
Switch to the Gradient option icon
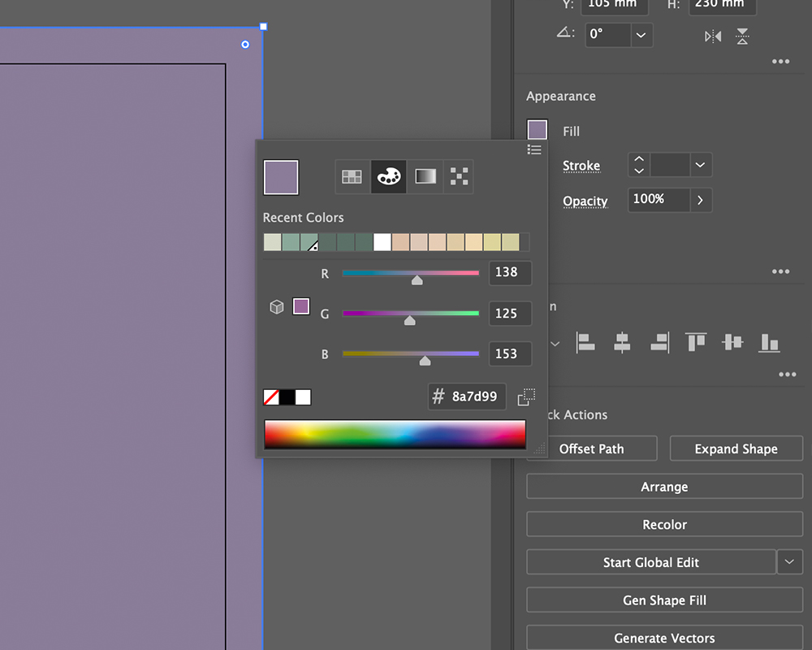(425, 177)
